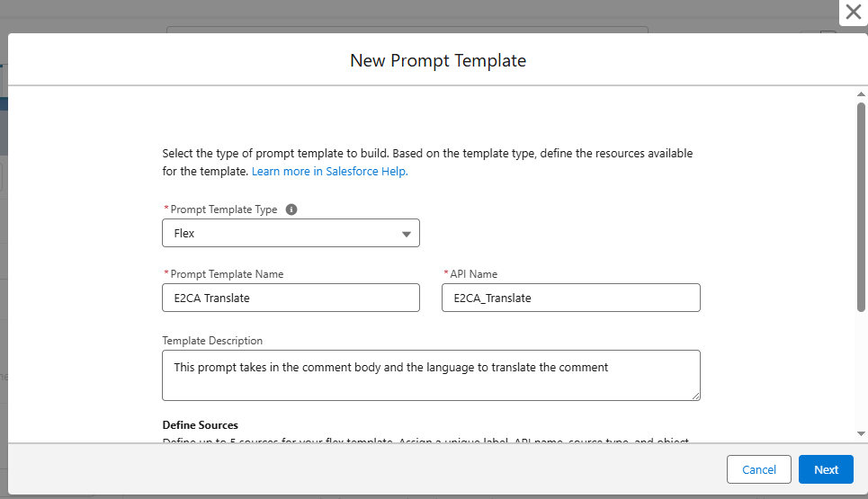Click the dialog scrollbar up arrow

[x=861, y=94]
